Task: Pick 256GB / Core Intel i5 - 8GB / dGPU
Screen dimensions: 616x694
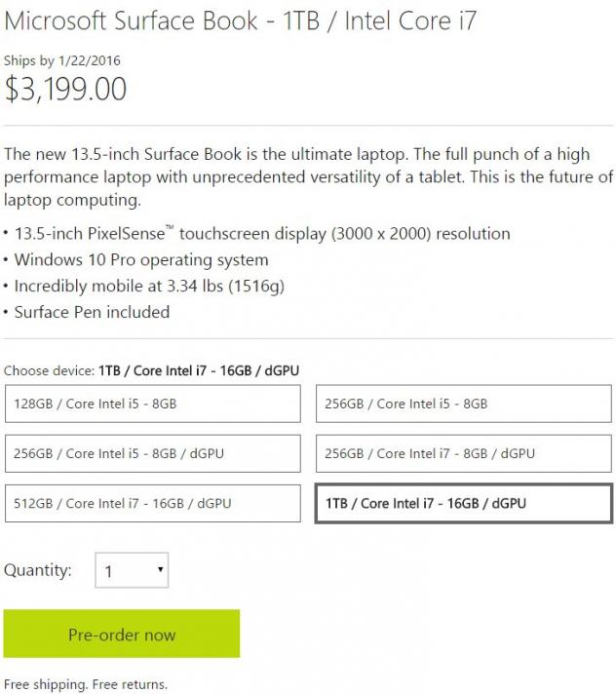Action: (x=152, y=453)
